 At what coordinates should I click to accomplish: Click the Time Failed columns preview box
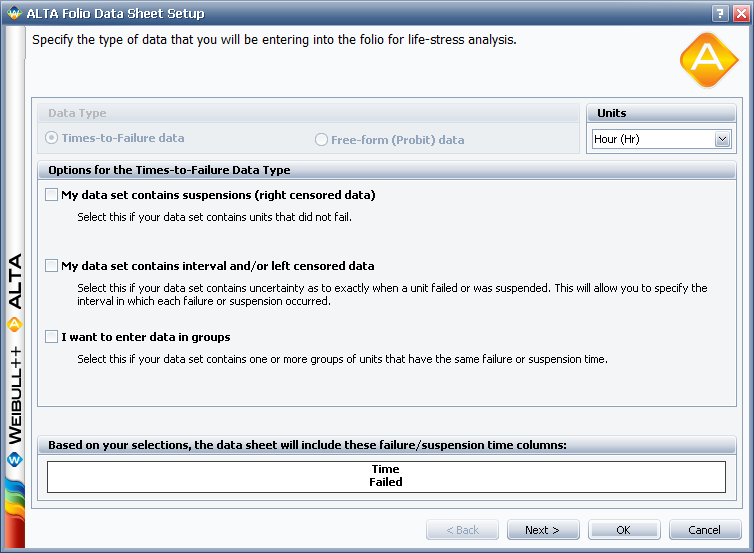[x=386, y=476]
